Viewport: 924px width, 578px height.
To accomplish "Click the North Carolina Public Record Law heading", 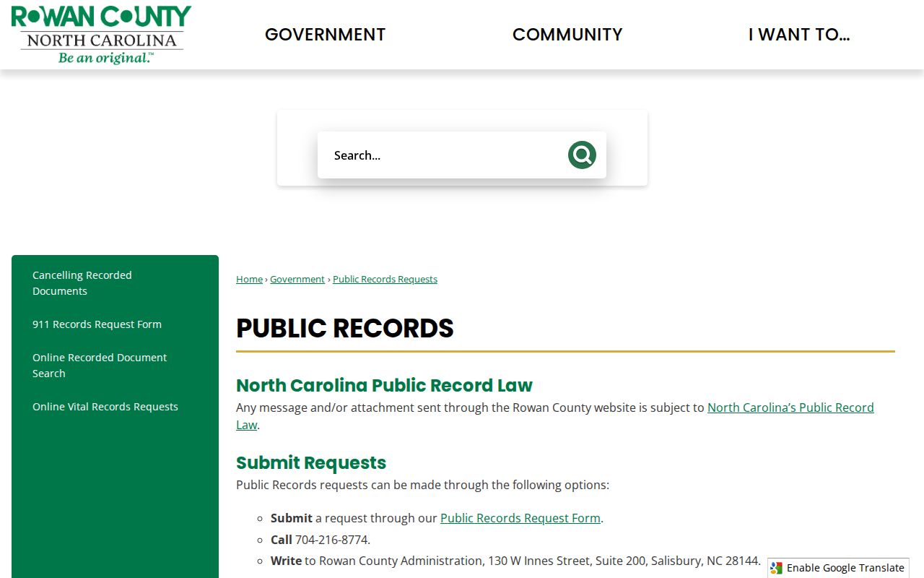I will (x=384, y=385).
